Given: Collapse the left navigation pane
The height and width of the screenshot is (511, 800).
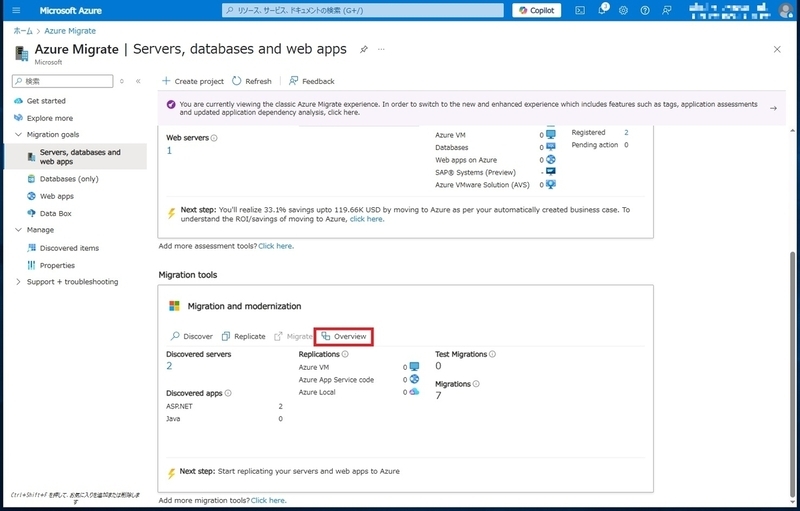Looking at the screenshot, I should pyautogui.click(x=138, y=81).
